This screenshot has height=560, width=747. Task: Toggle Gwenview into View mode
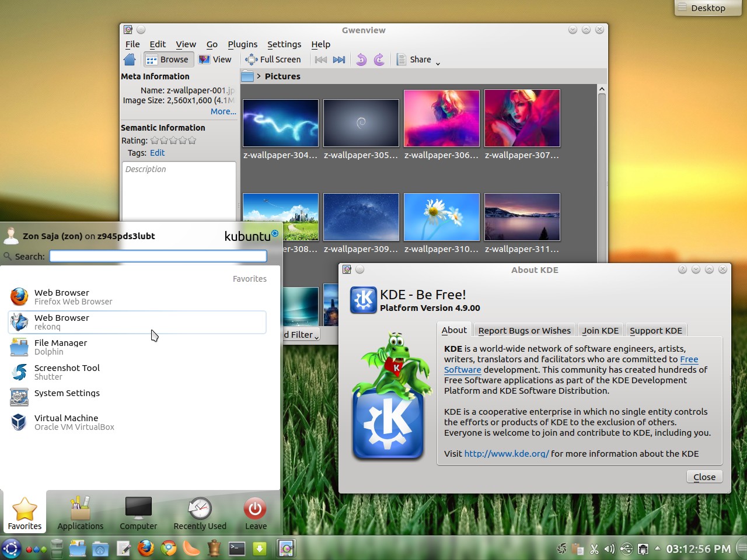215,59
